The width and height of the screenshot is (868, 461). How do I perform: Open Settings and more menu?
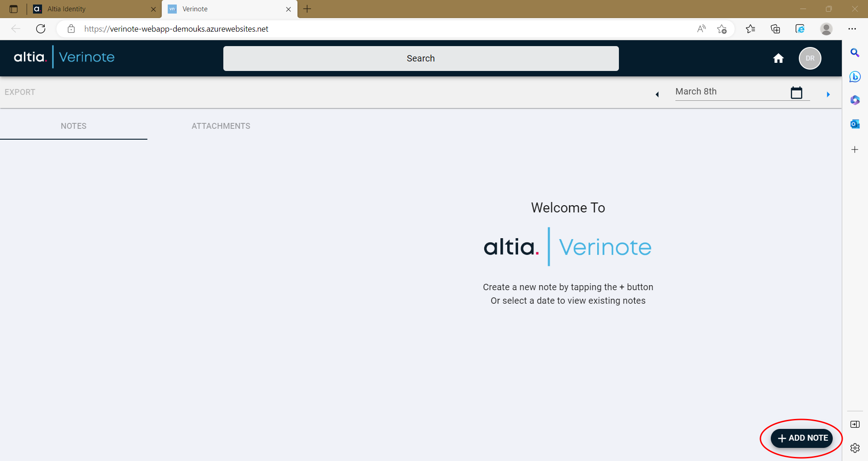(852, 29)
